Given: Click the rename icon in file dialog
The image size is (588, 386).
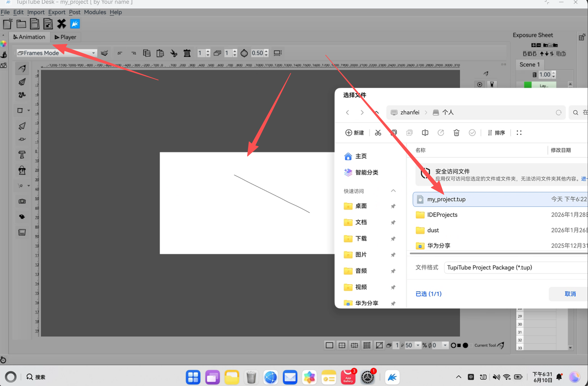Looking at the screenshot, I should click(x=425, y=133).
